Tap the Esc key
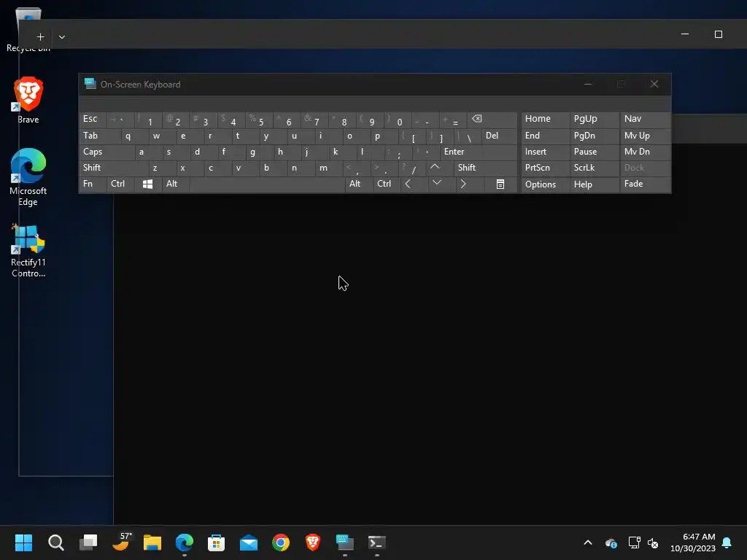 coord(93,119)
